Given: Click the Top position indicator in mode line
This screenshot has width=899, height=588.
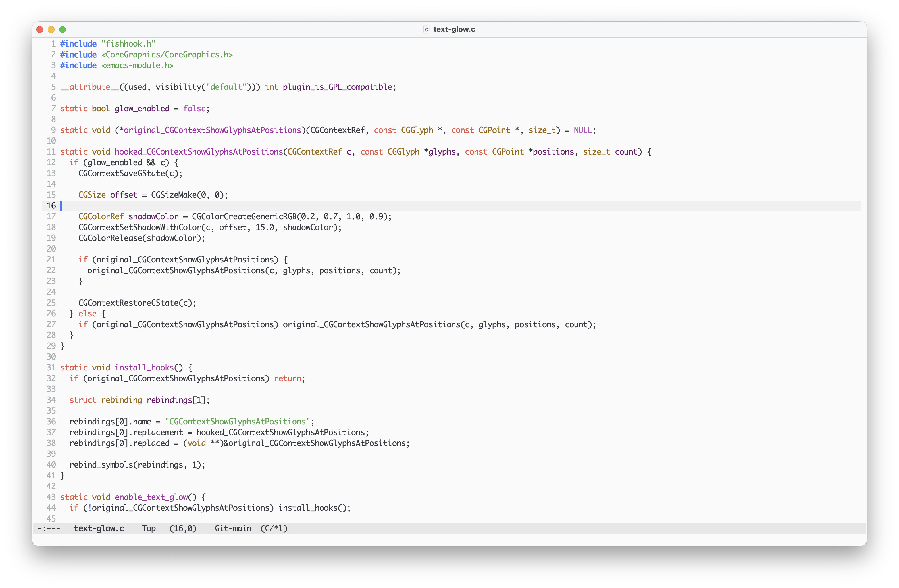Looking at the screenshot, I should 148,528.
